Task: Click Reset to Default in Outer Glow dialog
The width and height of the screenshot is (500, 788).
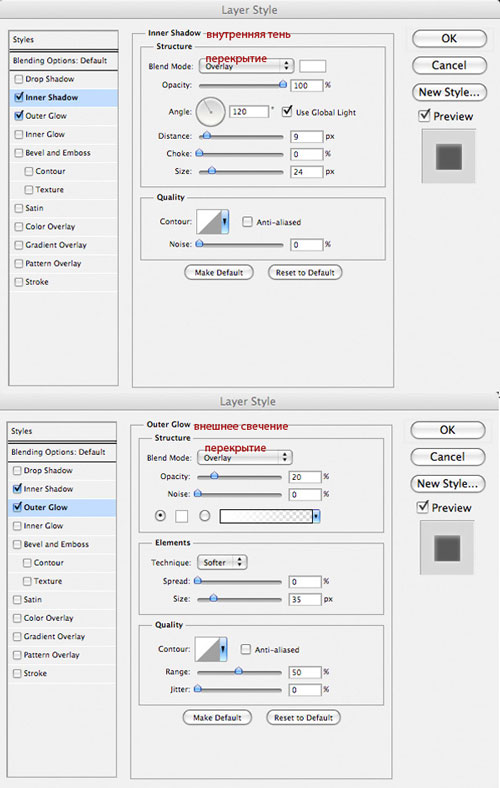Action: (304, 718)
